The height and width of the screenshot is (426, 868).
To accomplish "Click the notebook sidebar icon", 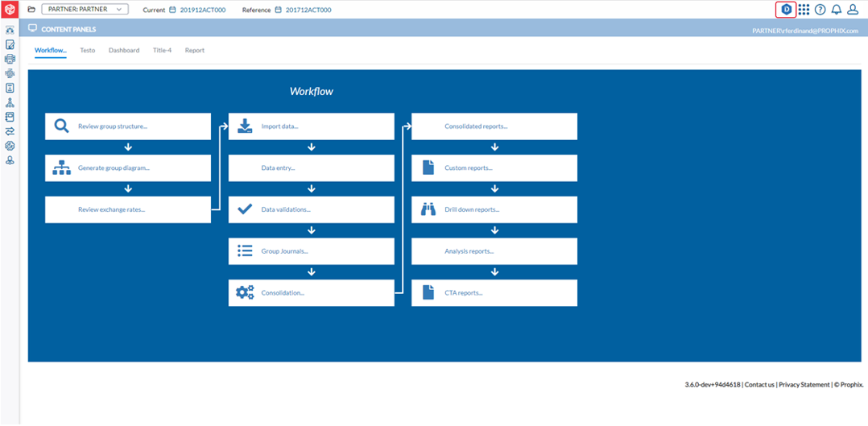I will (10, 117).
